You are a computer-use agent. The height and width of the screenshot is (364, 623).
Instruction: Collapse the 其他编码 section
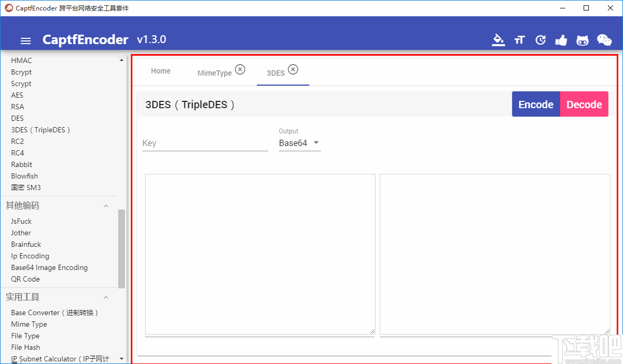click(x=106, y=205)
